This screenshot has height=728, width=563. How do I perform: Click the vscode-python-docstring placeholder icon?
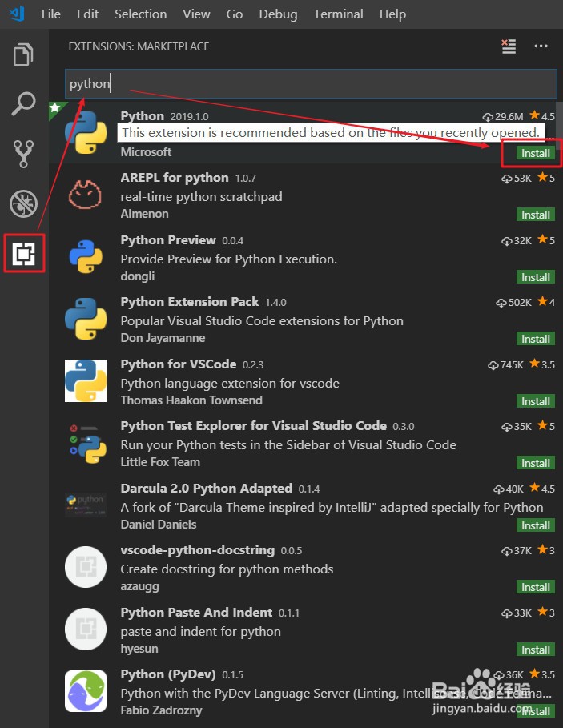(x=86, y=567)
